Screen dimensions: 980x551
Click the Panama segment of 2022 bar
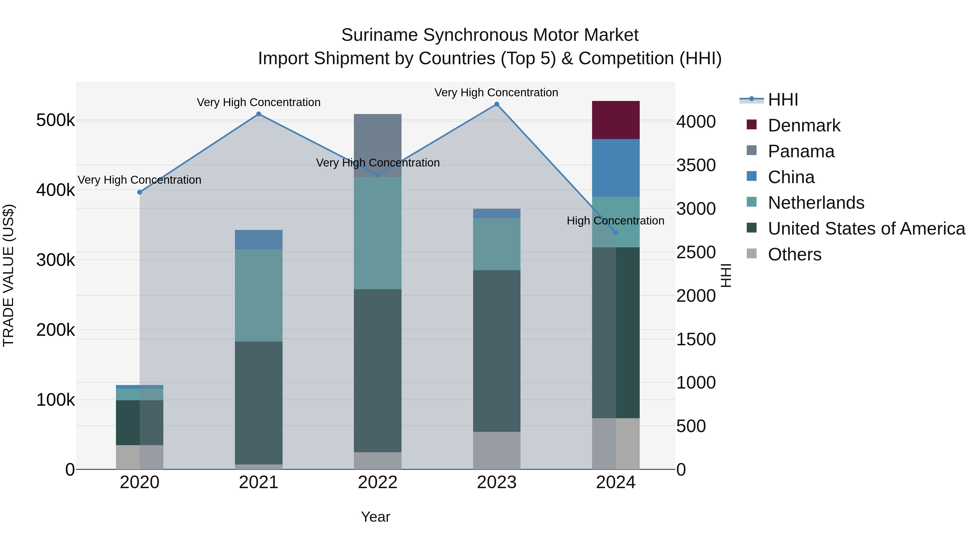coord(378,146)
